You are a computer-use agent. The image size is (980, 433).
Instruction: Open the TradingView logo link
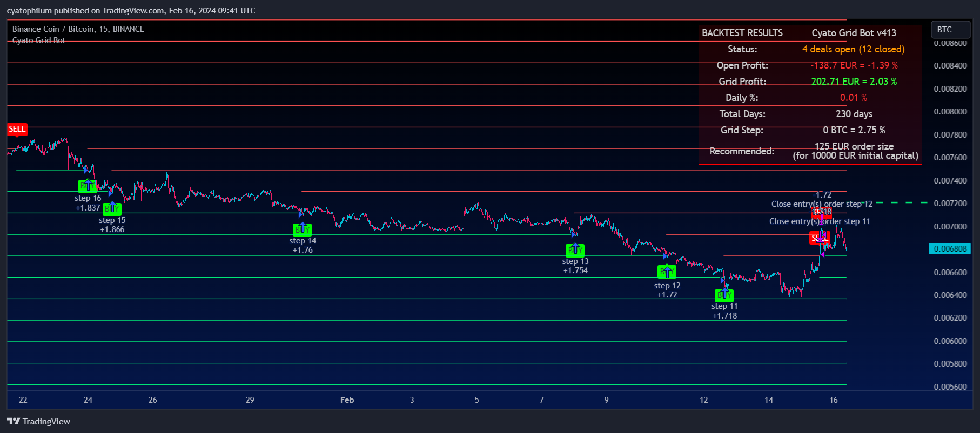point(39,422)
